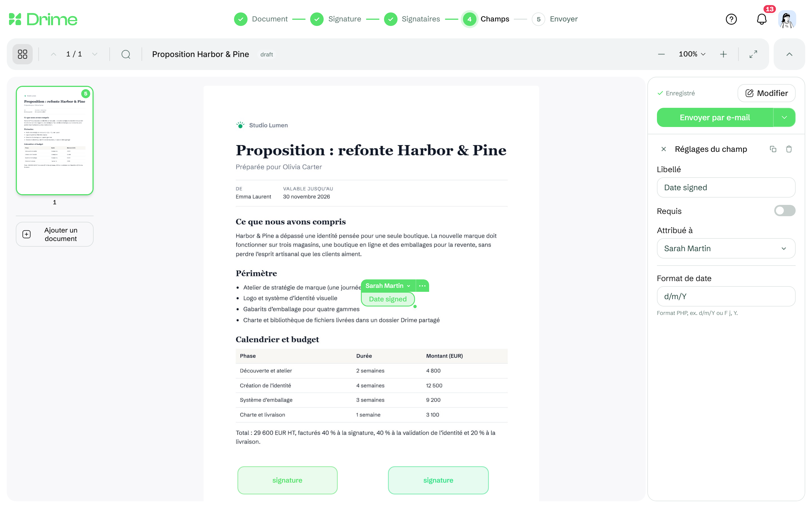Open the page thumbnails grid view
The height and width of the screenshot is (508, 812).
(x=23, y=54)
